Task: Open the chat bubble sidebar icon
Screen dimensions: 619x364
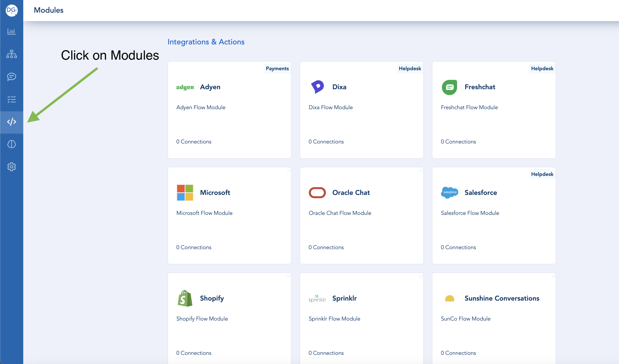Action: click(x=12, y=77)
